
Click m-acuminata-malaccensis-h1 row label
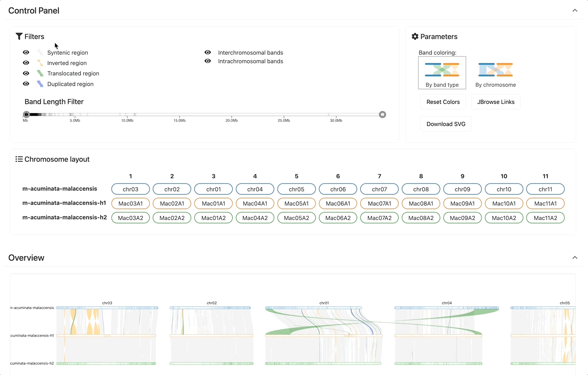pos(64,203)
